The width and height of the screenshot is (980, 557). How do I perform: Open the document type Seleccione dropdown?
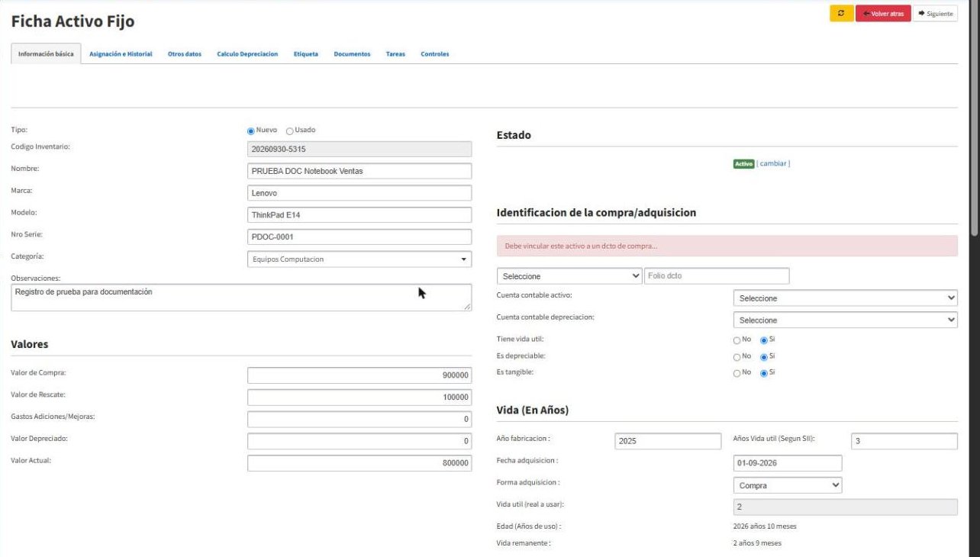pyautogui.click(x=569, y=276)
